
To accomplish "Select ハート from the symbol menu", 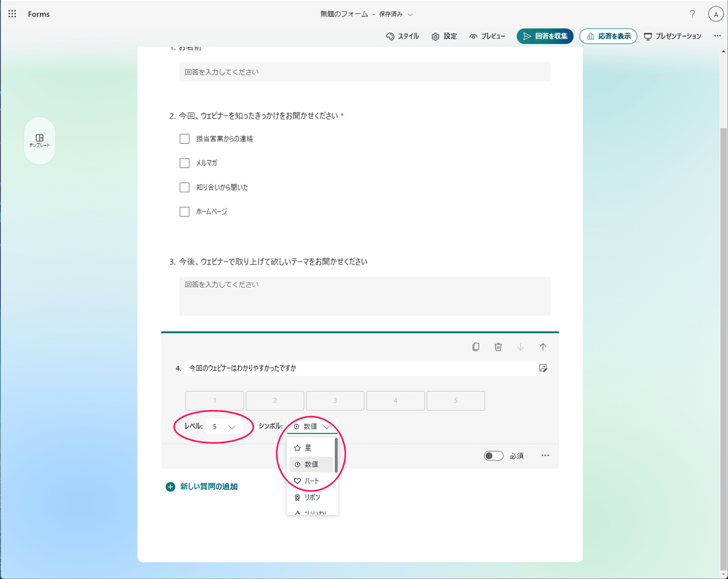I will pos(311,480).
